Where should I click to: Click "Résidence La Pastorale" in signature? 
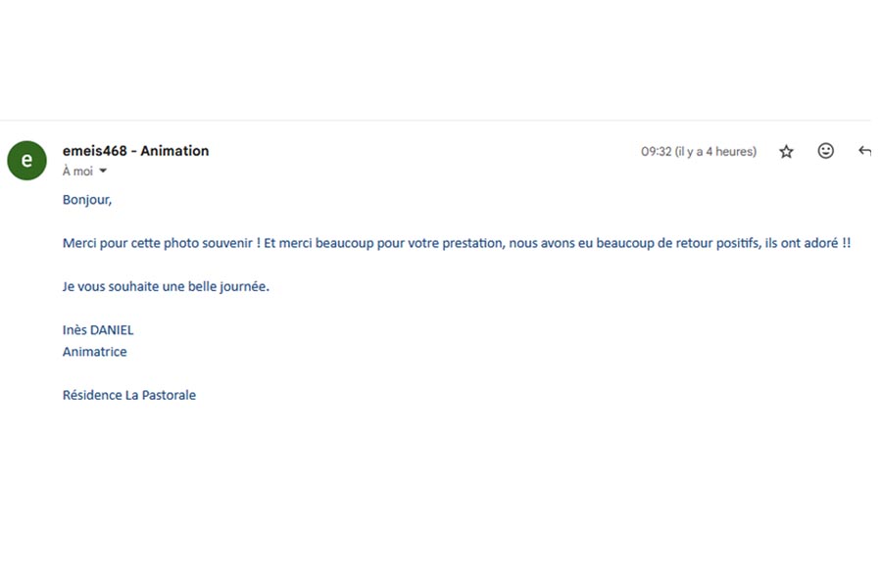click(129, 395)
